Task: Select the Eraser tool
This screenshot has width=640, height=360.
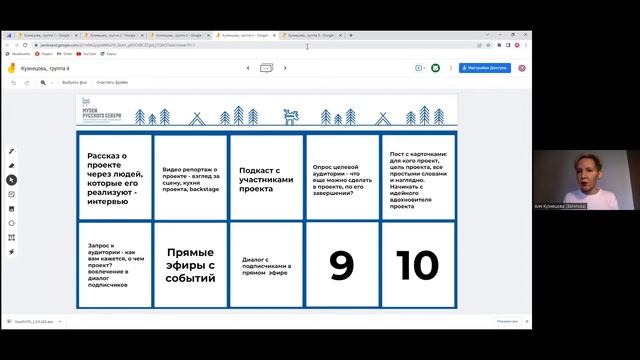Action: coord(11,166)
